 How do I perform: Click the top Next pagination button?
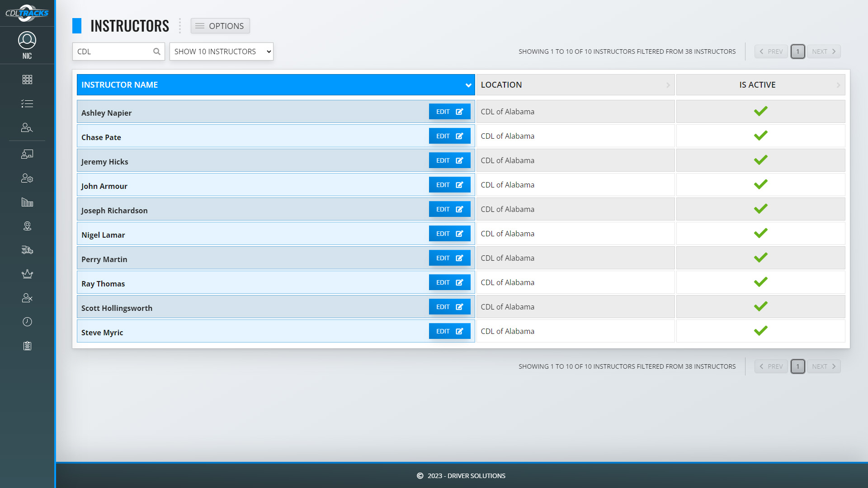coord(824,52)
